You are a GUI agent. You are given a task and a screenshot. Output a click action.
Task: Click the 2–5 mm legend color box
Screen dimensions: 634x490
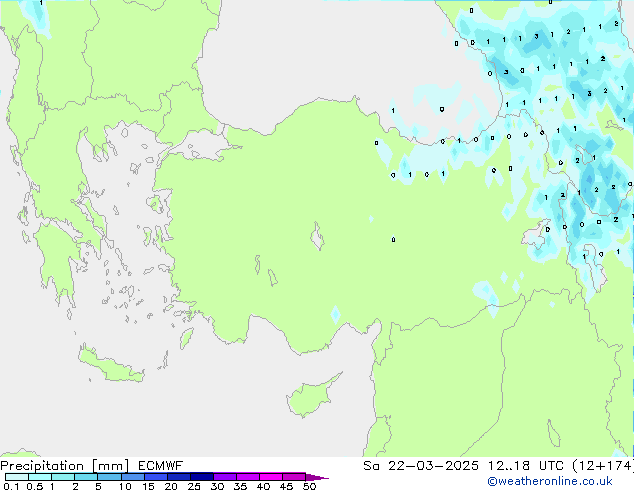(x=86, y=477)
